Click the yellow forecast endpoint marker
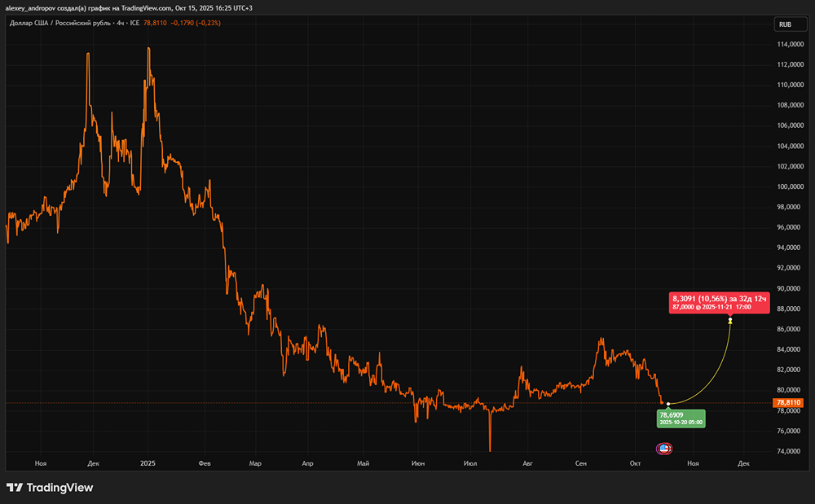Screen dimensions: 815x504 click(x=730, y=320)
